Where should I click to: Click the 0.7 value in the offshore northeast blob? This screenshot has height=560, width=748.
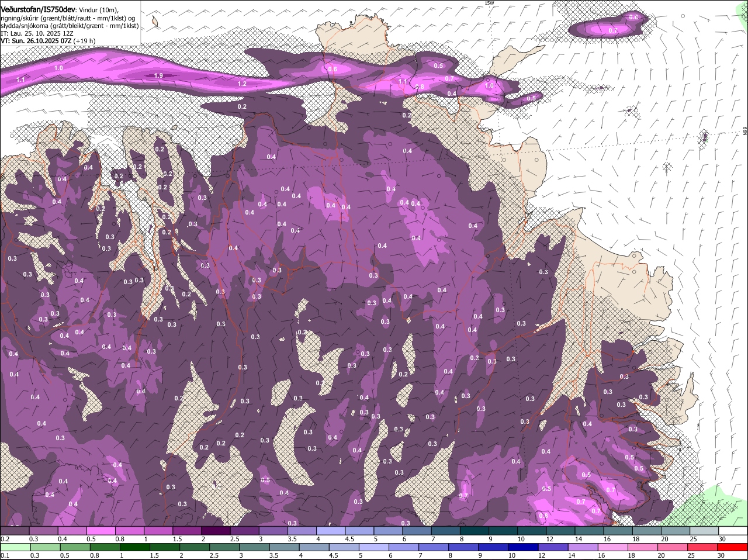pyautogui.click(x=612, y=30)
